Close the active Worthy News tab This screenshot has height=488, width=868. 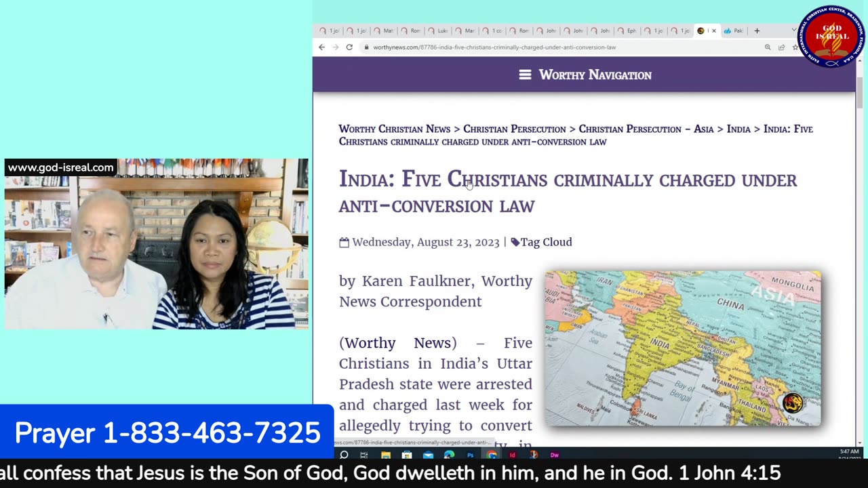713,30
